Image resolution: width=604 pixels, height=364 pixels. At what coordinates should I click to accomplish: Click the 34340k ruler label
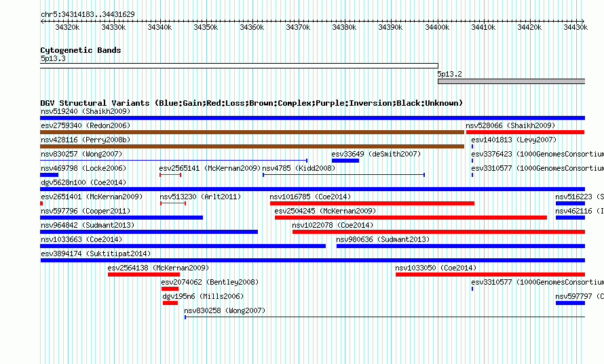(x=159, y=27)
